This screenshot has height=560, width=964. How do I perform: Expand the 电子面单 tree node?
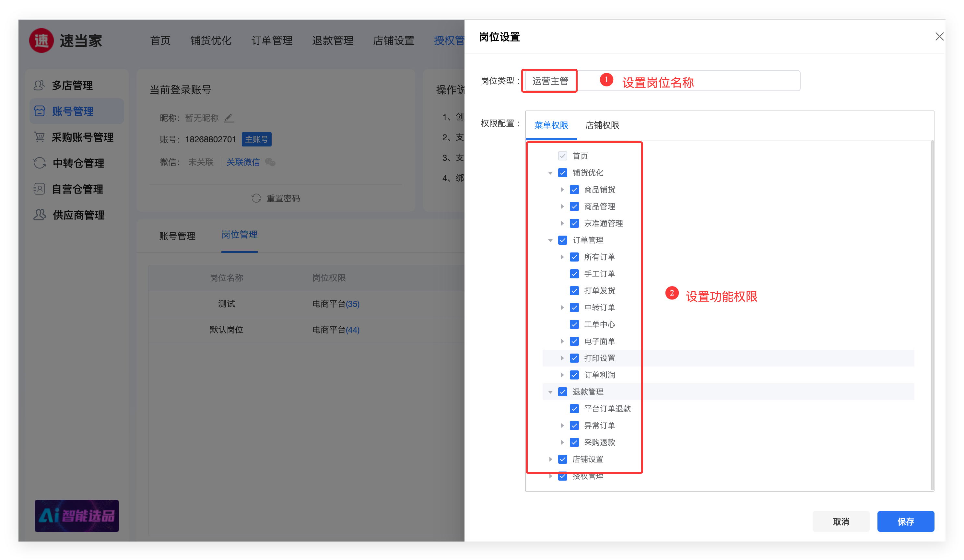tap(562, 341)
